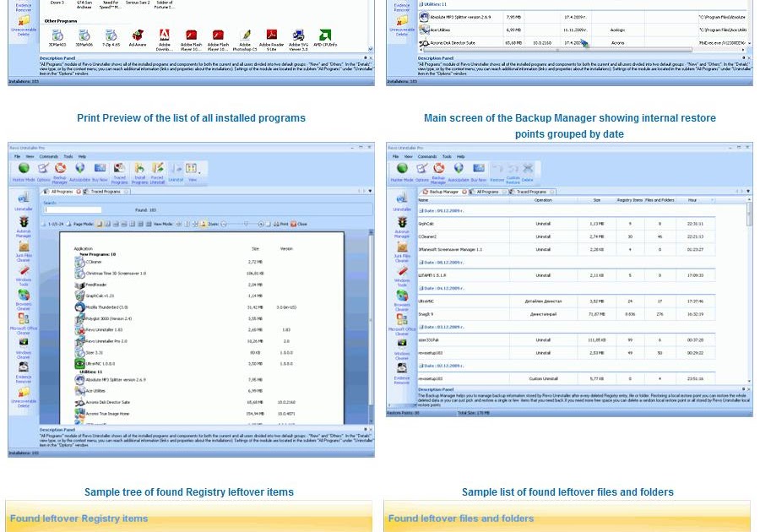Open 'Sample list of found leftover files' link
Image resolution: width=760 pixels, height=532 pixels.
567,491
